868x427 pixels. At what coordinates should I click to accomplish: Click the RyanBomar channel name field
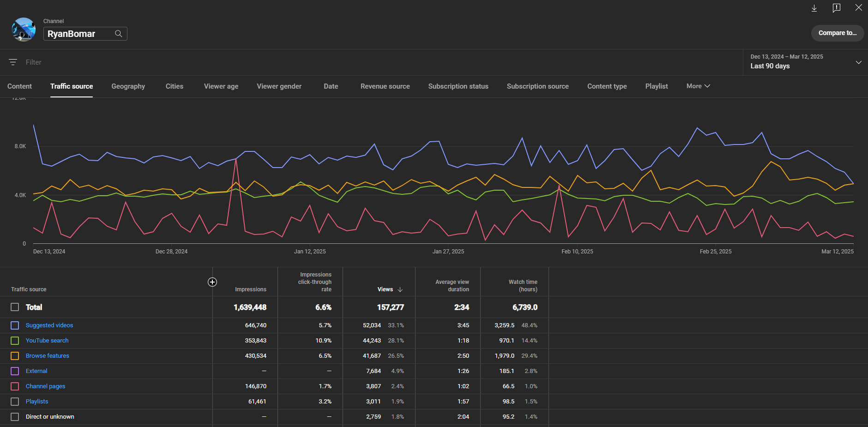tap(85, 34)
